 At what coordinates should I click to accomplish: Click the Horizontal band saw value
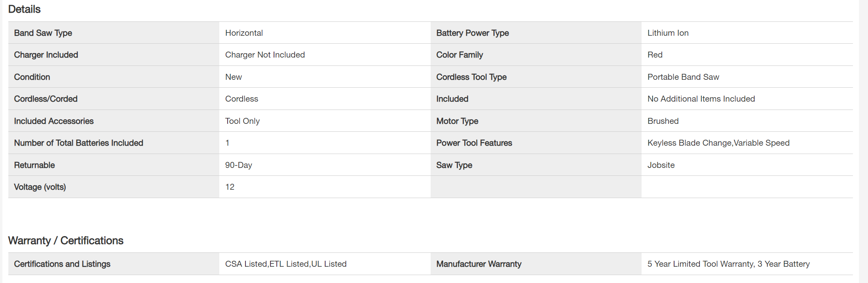tap(244, 33)
